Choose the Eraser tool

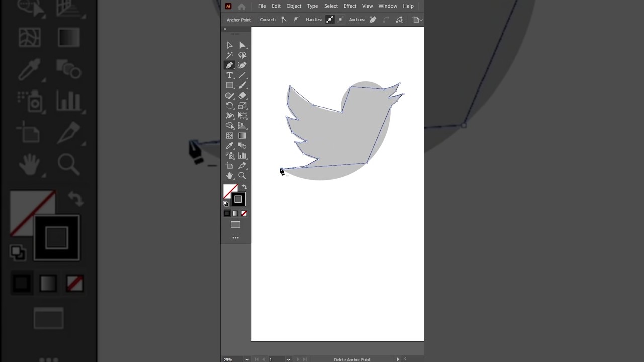pos(242,96)
